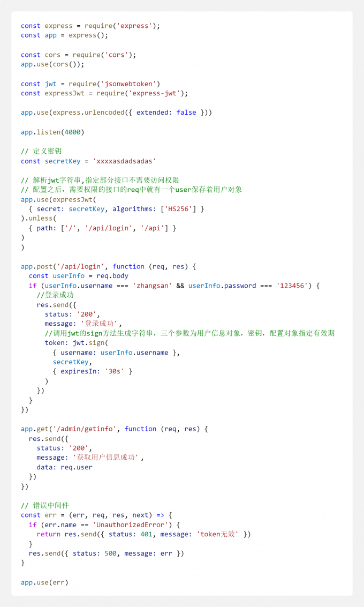The image size is (364, 607).
Task: Click the comment "//登录成功"
Action: (x=55, y=295)
